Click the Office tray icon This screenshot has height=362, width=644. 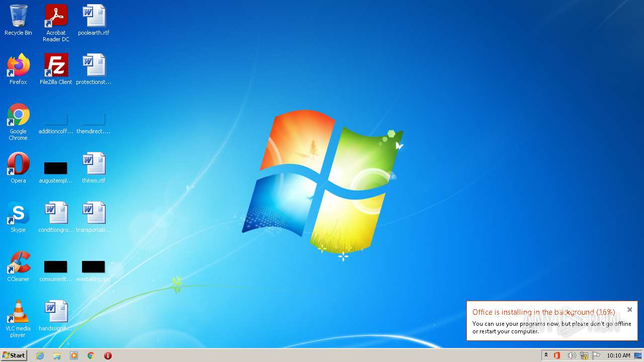click(557, 355)
